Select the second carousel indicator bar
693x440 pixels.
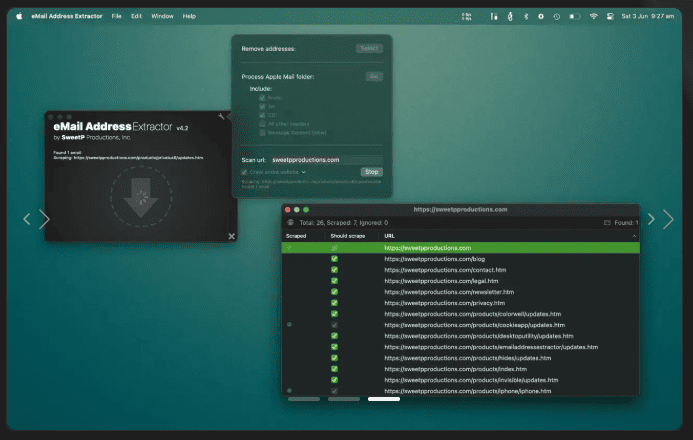point(344,399)
